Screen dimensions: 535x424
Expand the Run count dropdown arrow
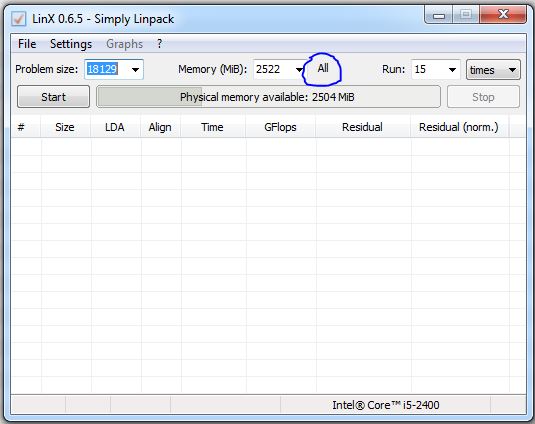452,70
